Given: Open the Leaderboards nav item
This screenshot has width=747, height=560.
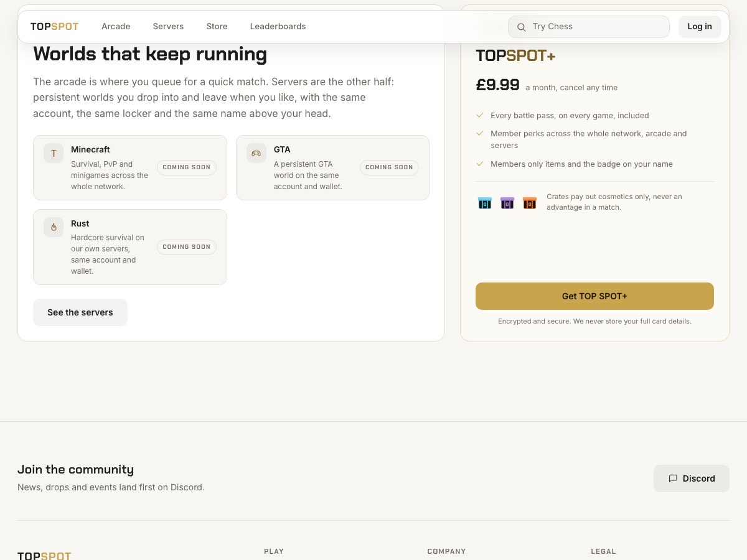Looking at the screenshot, I should [278, 26].
